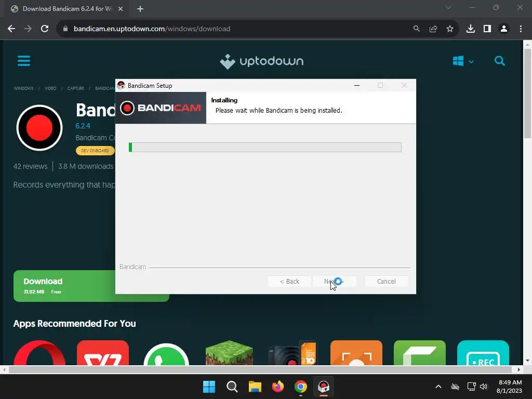The width and height of the screenshot is (532, 399).
Task: Click the Bandicam install progress bar
Action: (265, 147)
